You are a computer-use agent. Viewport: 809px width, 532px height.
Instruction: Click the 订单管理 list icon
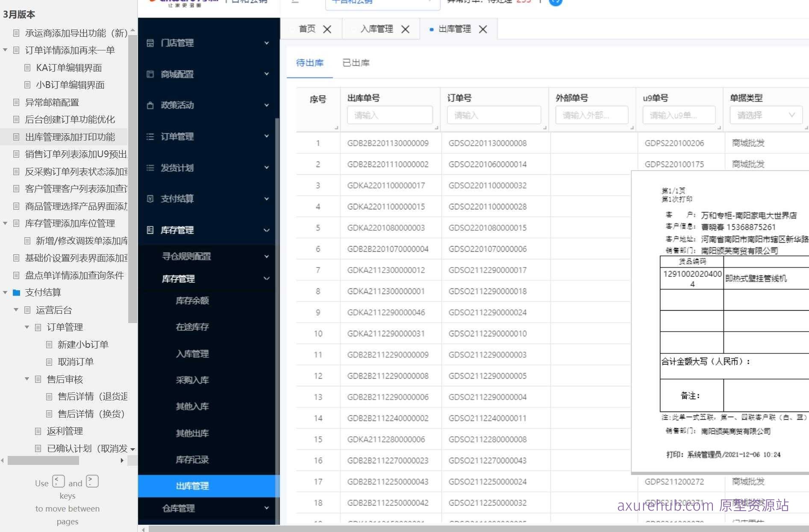(x=150, y=136)
